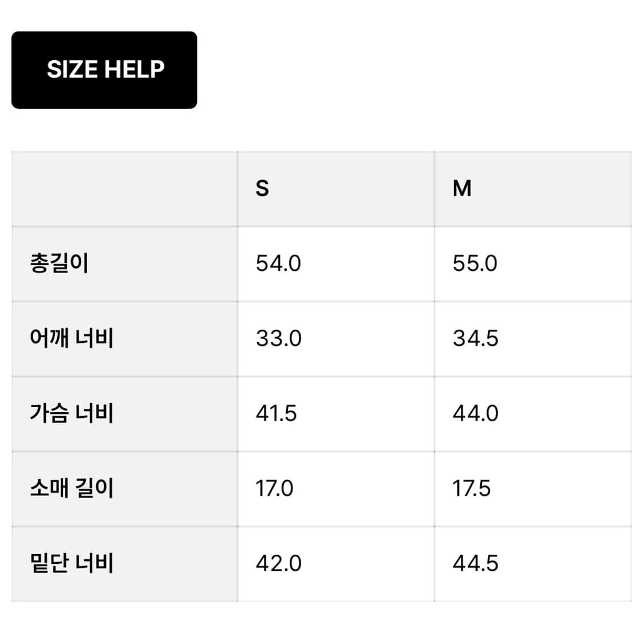The height and width of the screenshot is (644, 644).
Task: Click the 44.0 chest width cell
Action: coord(475,413)
